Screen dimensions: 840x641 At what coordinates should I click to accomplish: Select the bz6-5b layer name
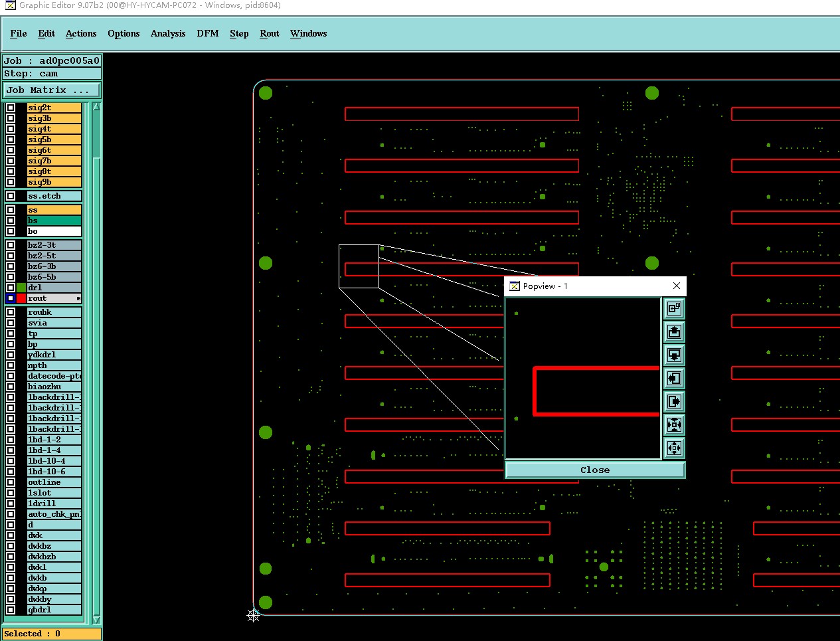tap(54, 277)
